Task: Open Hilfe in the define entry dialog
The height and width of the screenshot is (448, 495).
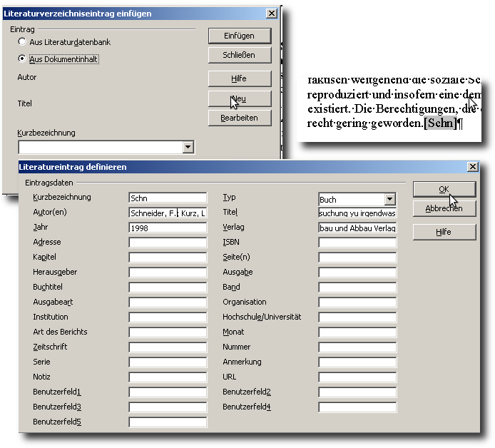Action: tap(444, 233)
